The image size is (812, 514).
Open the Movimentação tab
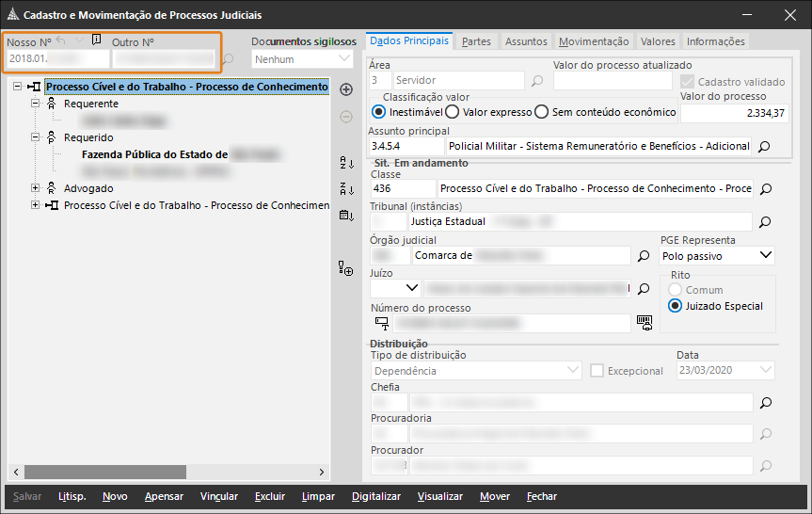click(593, 41)
